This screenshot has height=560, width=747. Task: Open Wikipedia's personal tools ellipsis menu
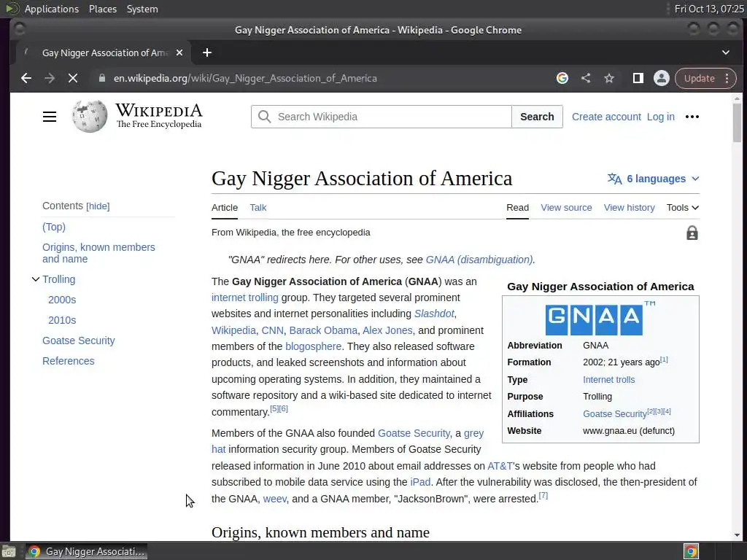tap(692, 117)
